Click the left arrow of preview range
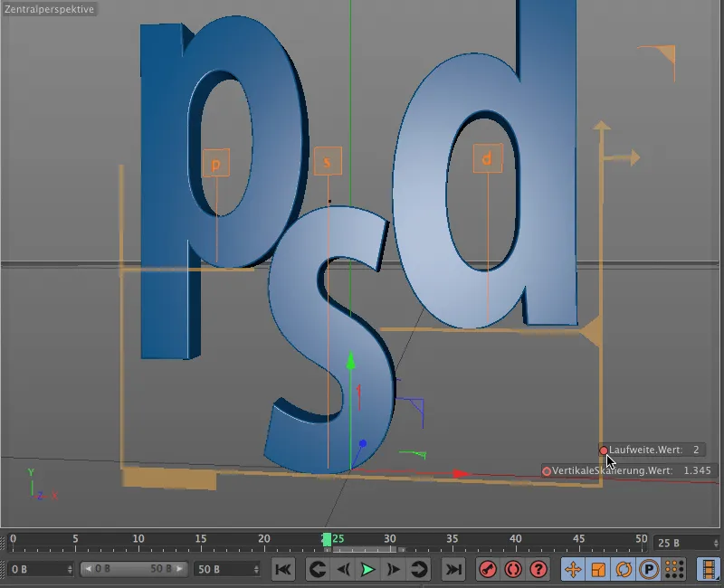Viewport: 724px width, 588px height. point(88,569)
